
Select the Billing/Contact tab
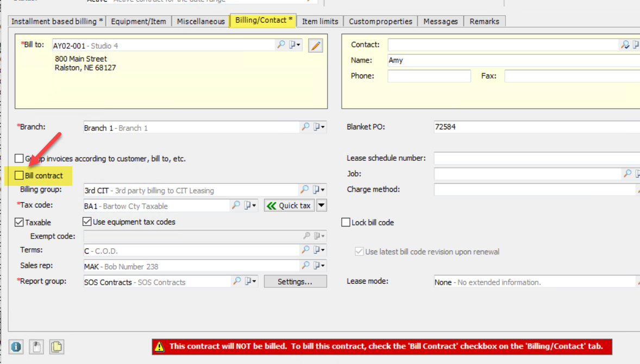click(263, 21)
